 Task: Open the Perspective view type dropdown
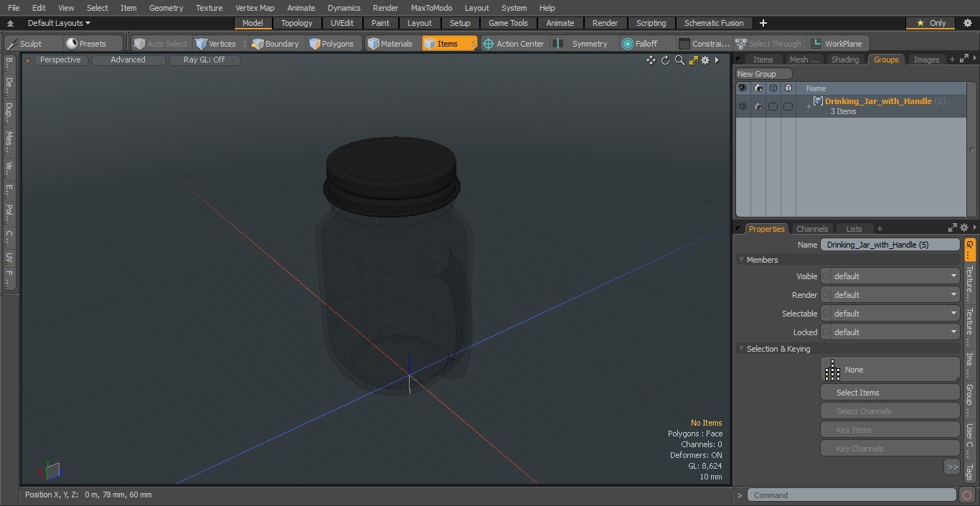(60, 60)
